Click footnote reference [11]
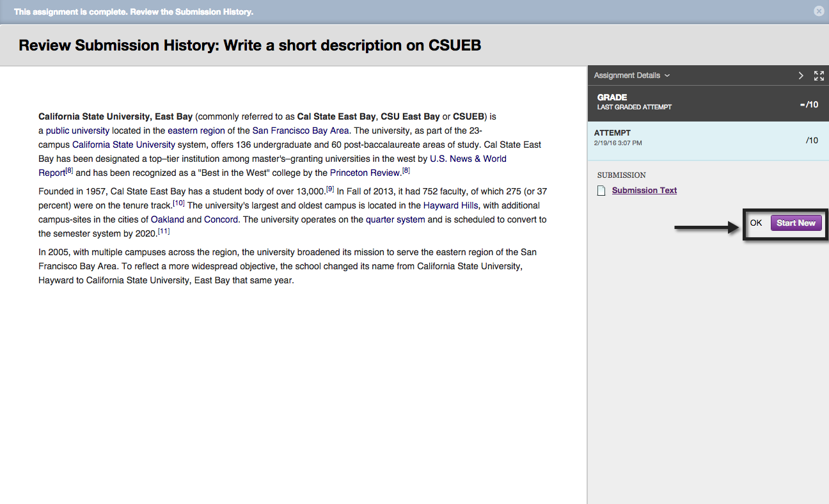The image size is (829, 504). (164, 231)
